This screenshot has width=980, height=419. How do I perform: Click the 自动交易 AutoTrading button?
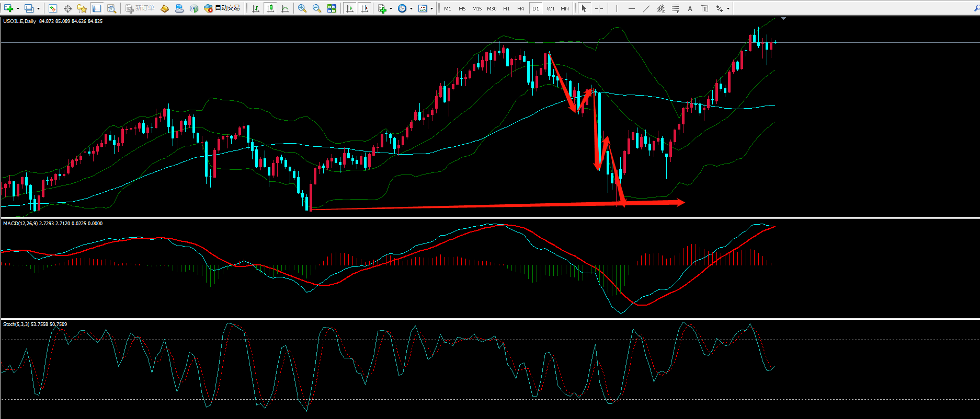click(x=222, y=8)
